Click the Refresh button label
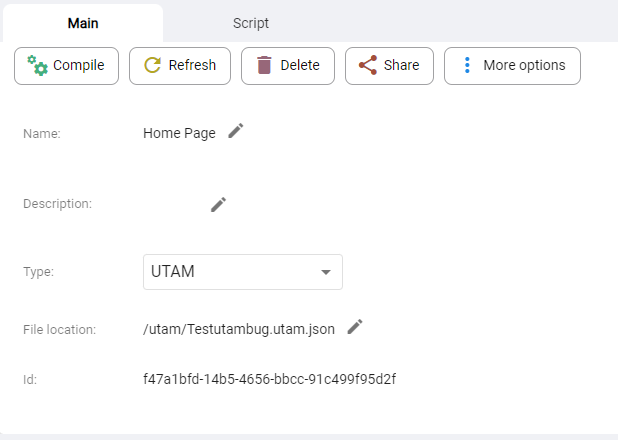This screenshot has height=440, width=618. pos(192,65)
